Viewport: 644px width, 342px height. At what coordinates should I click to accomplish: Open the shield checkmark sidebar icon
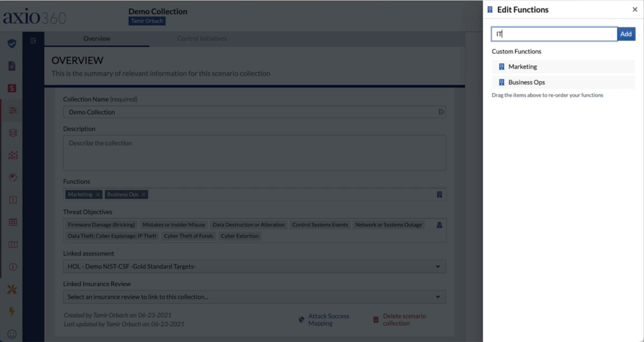tap(12, 44)
